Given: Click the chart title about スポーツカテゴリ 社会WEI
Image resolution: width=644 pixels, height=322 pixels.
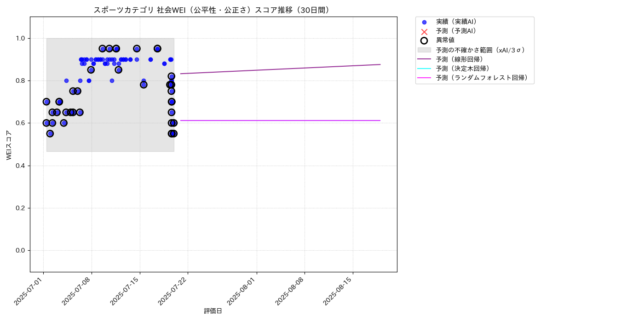Looking at the screenshot, I should click(x=213, y=10).
